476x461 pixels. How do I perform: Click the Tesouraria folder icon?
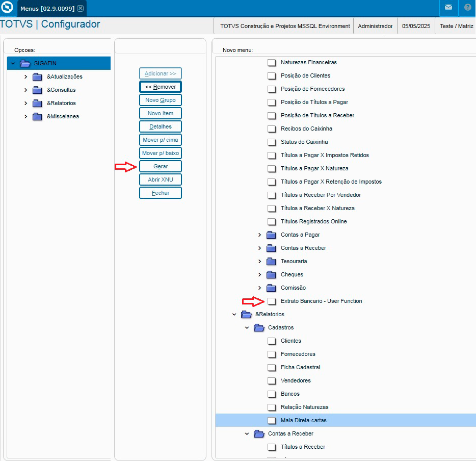tap(271, 261)
